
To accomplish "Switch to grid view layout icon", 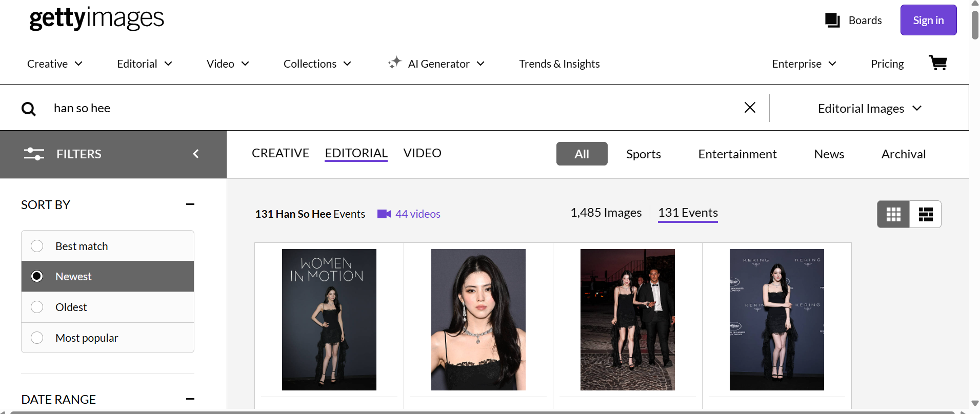I will 893,214.
